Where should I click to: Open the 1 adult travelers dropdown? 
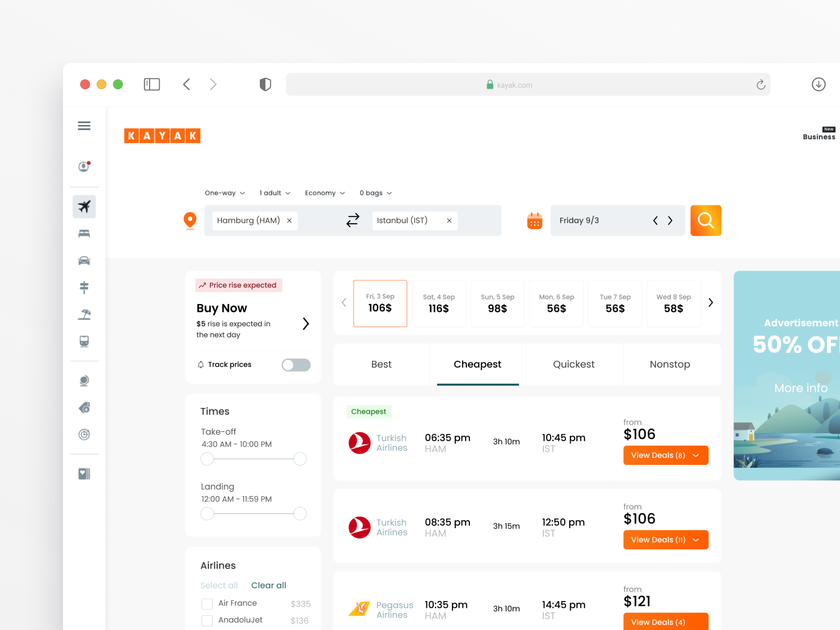coord(275,193)
